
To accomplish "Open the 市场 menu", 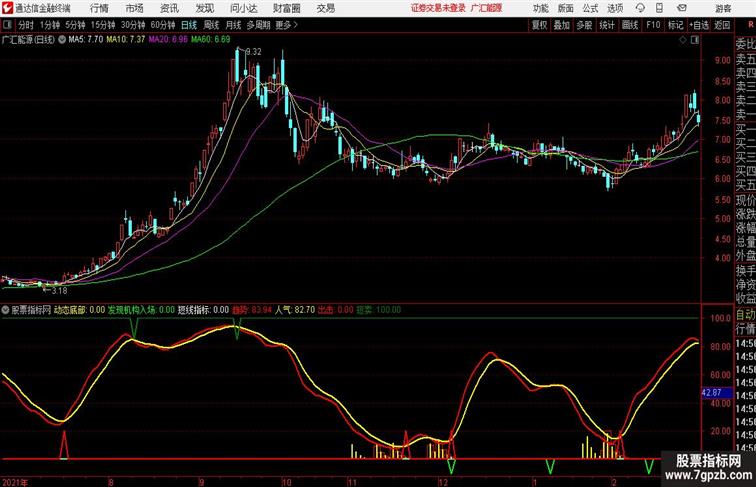I will point(135,8).
